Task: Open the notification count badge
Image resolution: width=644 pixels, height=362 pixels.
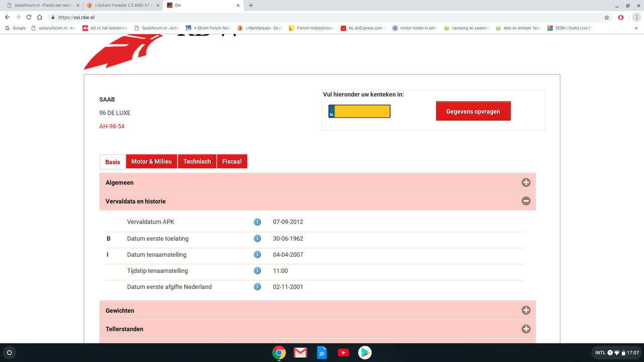Action: pyautogui.click(x=610, y=352)
